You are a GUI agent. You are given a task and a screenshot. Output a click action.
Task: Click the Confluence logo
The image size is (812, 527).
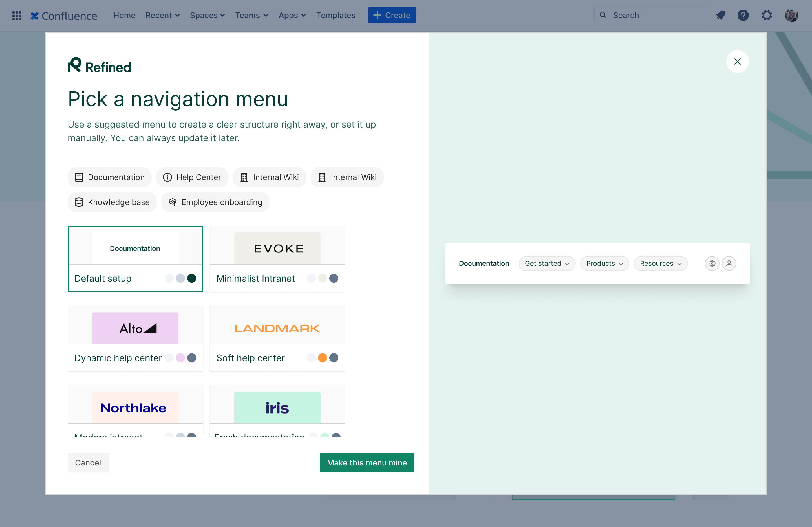[64, 15]
